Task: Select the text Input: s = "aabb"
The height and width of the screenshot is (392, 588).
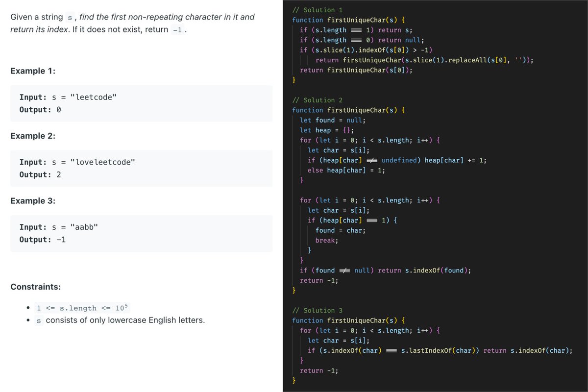Action: (x=59, y=227)
